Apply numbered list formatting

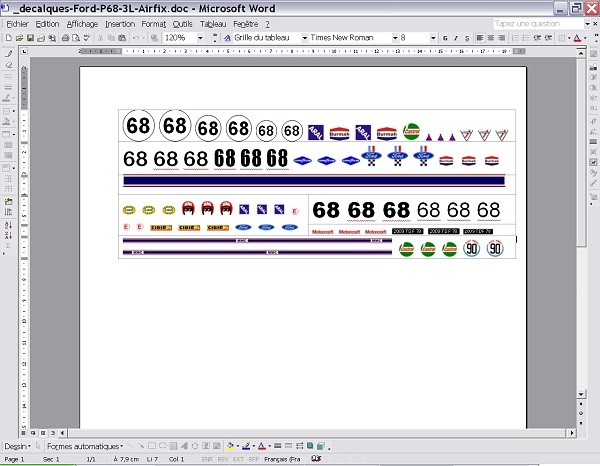515,38
